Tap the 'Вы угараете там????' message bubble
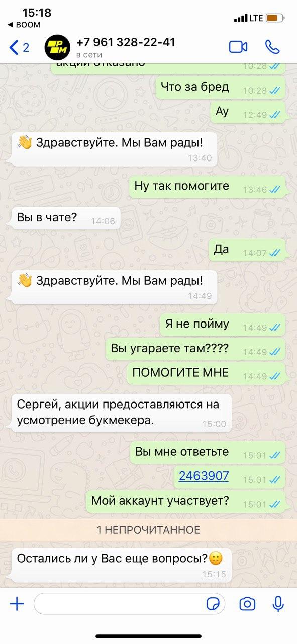The width and height of the screenshot is (297, 644). click(x=195, y=349)
